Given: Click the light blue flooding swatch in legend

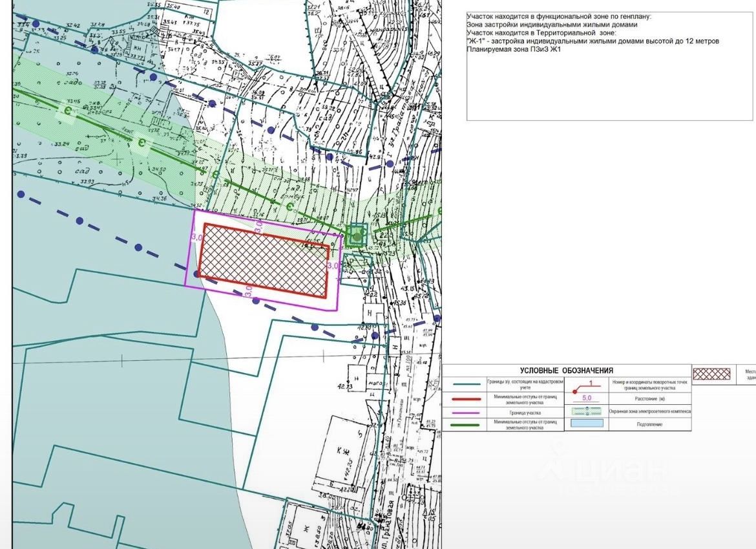Looking at the screenshot, I should click(x=587, y=424).
